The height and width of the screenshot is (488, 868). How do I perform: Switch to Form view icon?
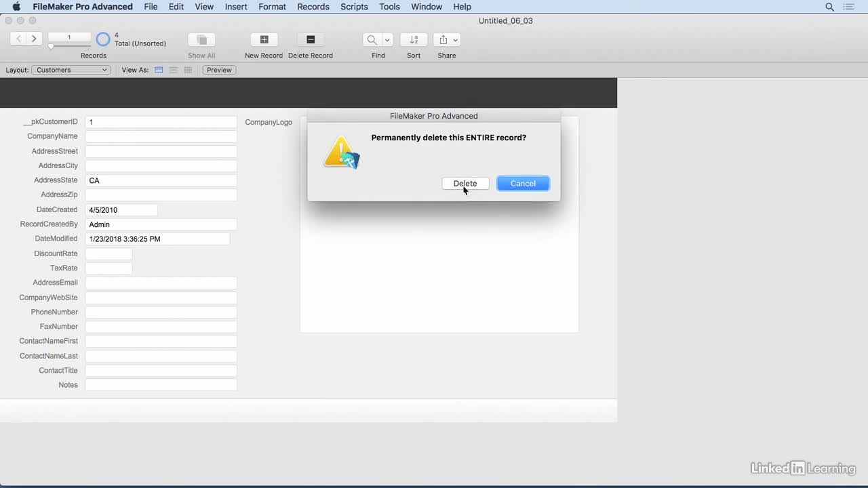(x=159, y=70)
